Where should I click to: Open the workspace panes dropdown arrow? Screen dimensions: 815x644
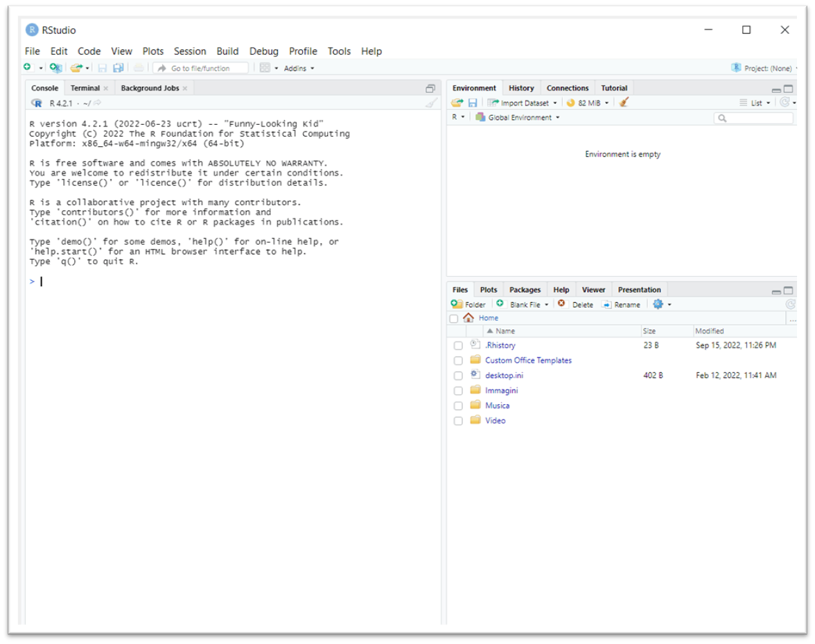(276, 68)
